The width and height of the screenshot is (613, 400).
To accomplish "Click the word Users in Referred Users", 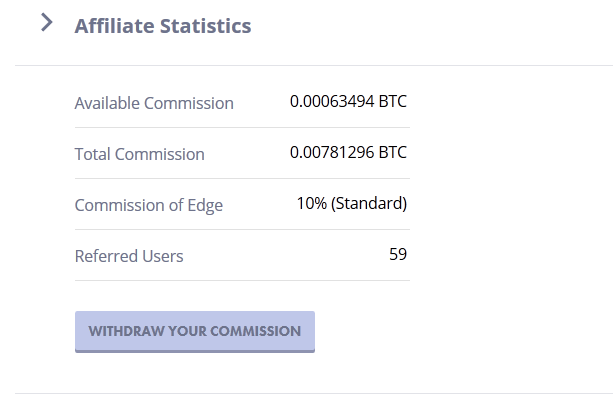I will pyautogui.click(x=162, y=256).
